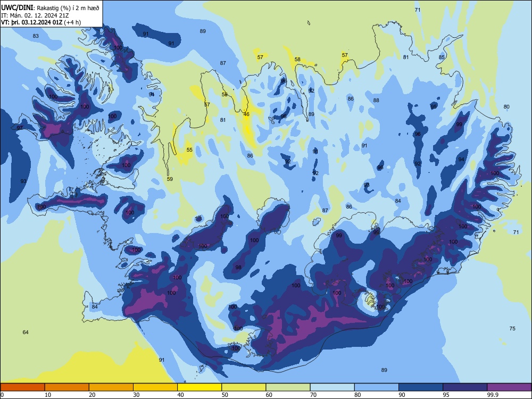Click the '99.9' legend scale label

[493, 395]
